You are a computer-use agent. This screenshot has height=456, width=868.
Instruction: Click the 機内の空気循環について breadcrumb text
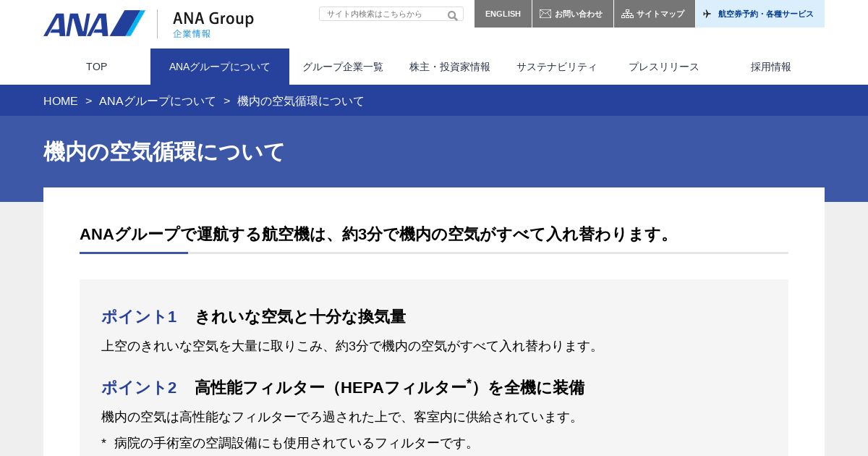(x=301, y=101)
